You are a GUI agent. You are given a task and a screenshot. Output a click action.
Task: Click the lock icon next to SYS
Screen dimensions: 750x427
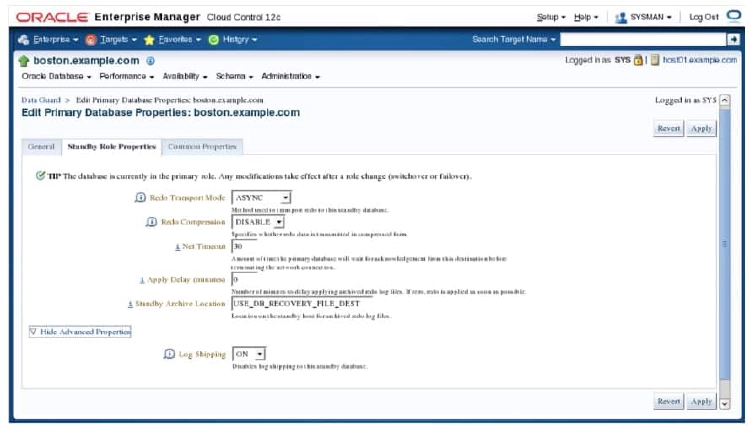coord(638,60)
